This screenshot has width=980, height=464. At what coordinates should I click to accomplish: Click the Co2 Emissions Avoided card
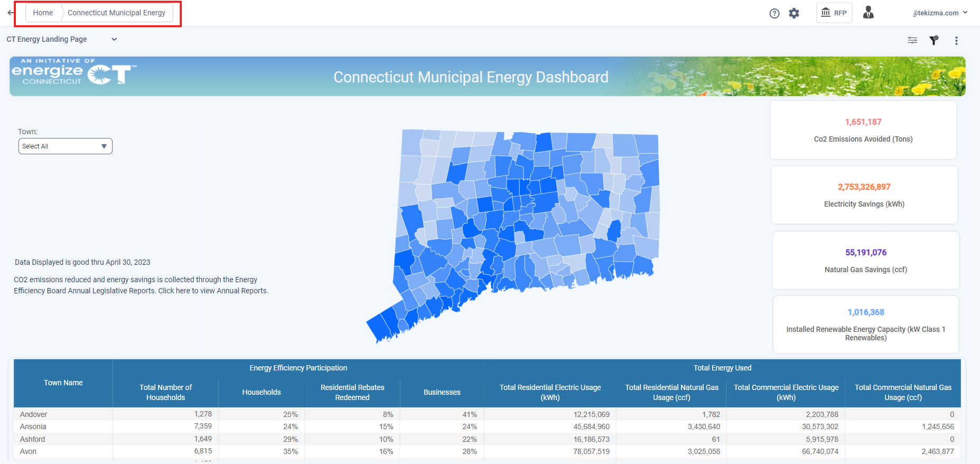(x=863, y=130)
